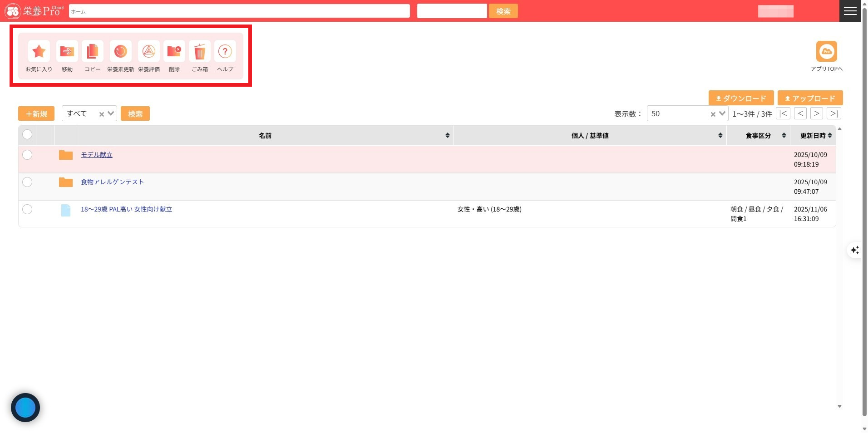
Task: Expand the すべて filter dropdown
Action: [x=110, y=113]
